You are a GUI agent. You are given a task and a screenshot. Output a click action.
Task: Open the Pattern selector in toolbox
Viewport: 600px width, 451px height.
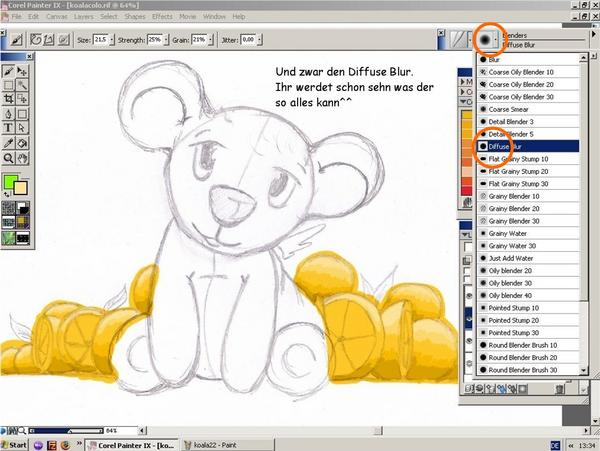coord(8,222)
